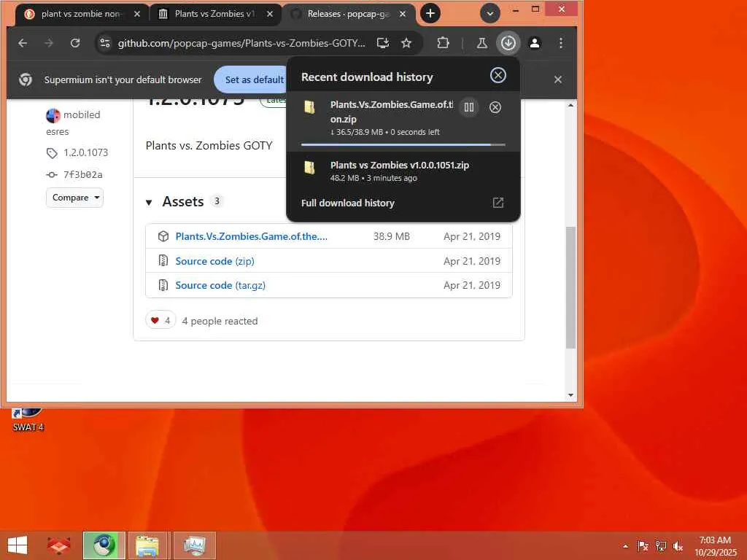Select the SWAT 4 desktop shortcut
This screenshot has width=747, height=560.
[x=28, y=420]
